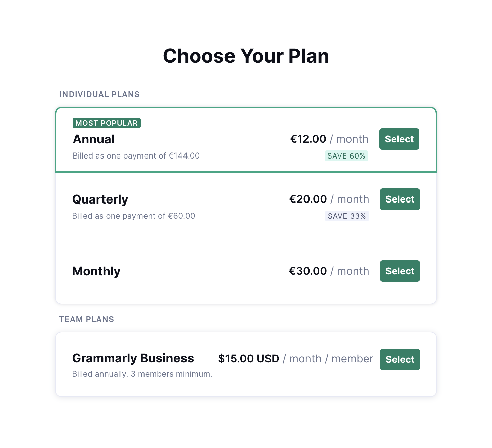Click the €30.00 per month price
The image size is (492, 448).
coord(329,271)
